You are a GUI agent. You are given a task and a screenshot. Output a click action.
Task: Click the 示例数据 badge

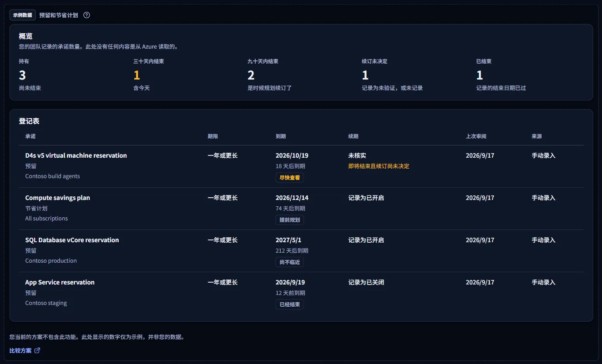tap(23, 15)
